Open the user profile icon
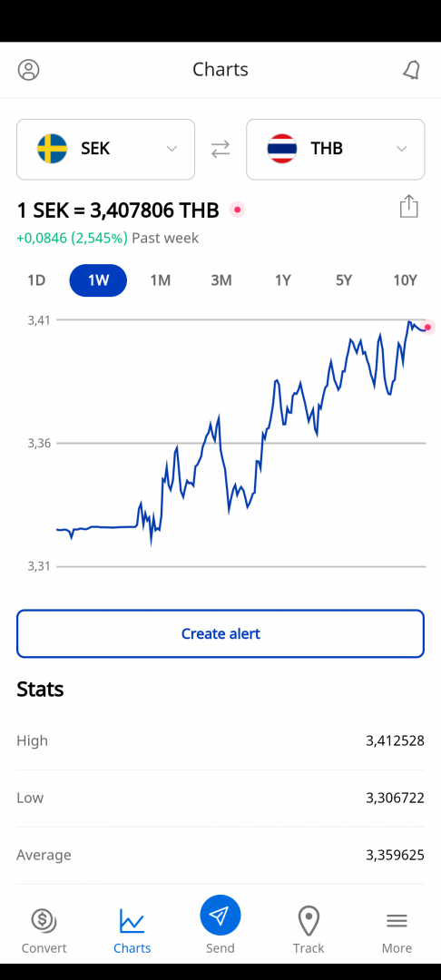441x980 pixels. [x=28, y=69]
